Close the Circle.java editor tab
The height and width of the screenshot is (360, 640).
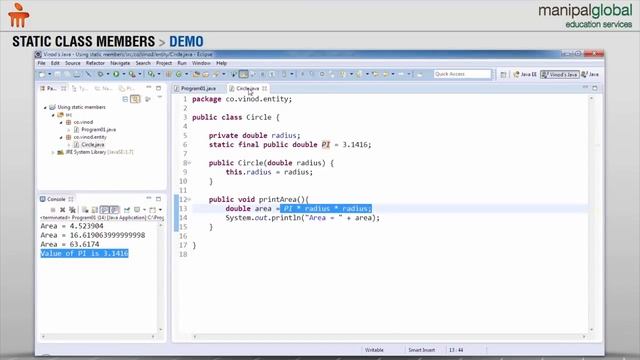(264, 88)
